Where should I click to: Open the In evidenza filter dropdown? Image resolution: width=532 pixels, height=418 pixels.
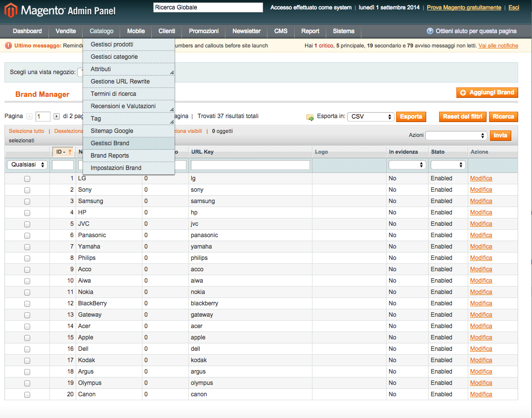pos(407,165)
